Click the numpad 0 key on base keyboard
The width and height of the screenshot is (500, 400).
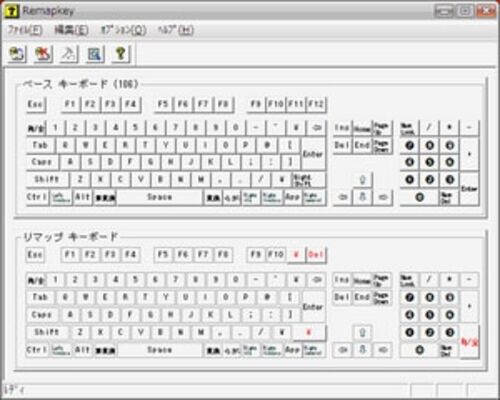click(419, 197)
